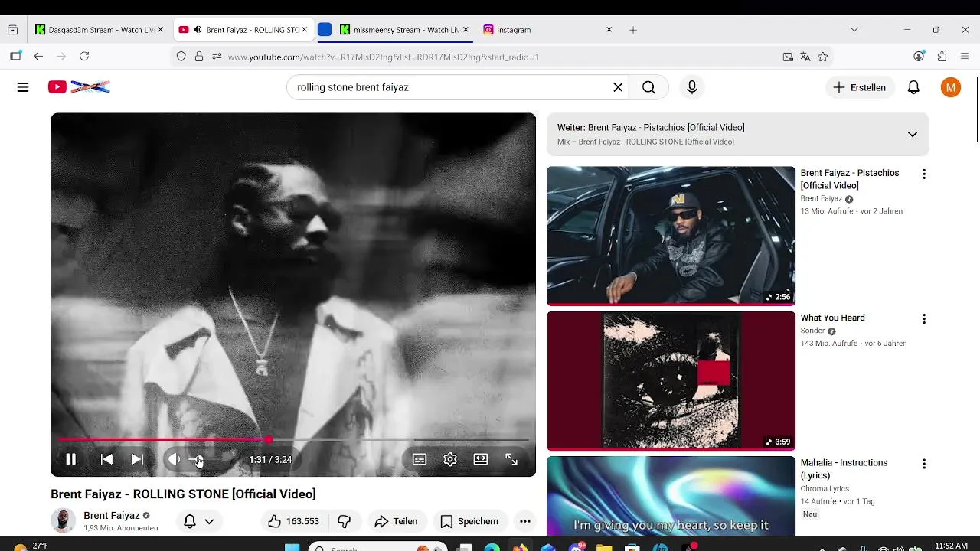Go back in browser history
The width and height of the screenshot is (980, 551).
pos(38,57)
